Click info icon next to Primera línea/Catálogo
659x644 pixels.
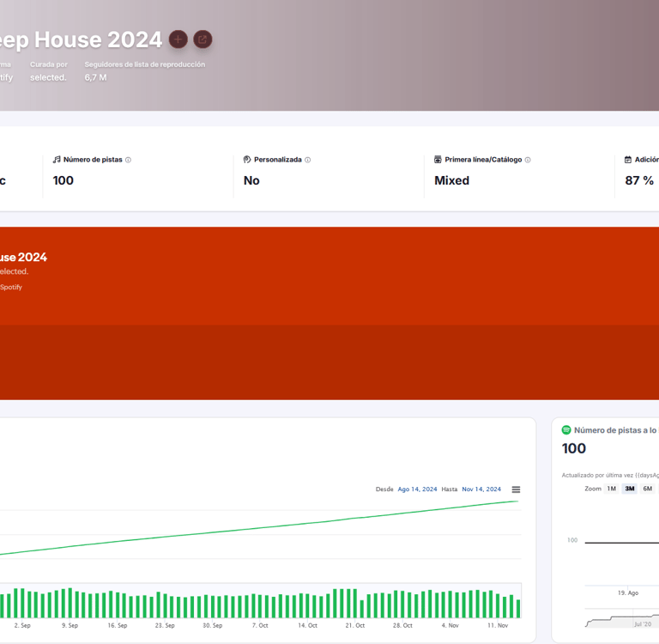528,160
